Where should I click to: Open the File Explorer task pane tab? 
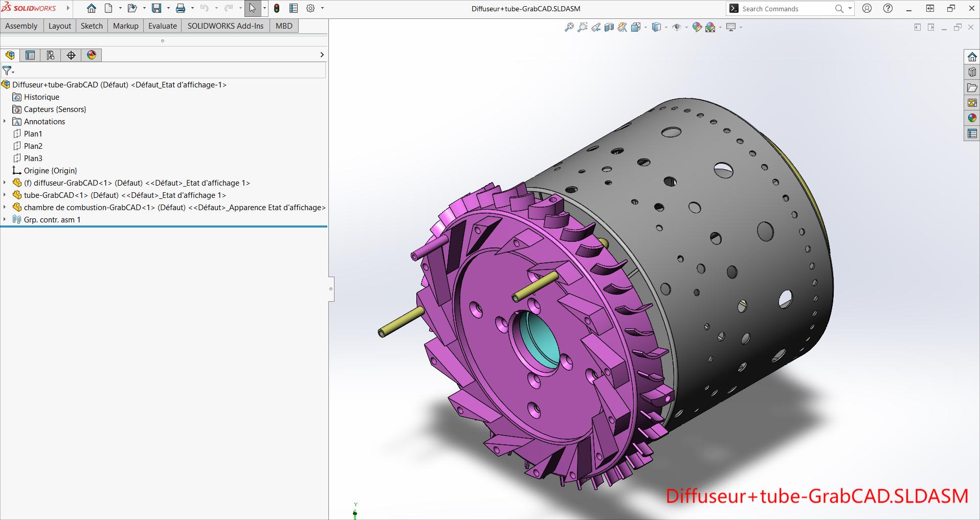pyautogui.click(x=972, y=87)
